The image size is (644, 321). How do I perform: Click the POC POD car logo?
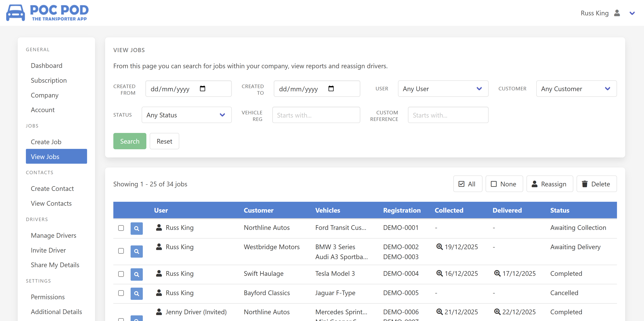tap(16, 13)
